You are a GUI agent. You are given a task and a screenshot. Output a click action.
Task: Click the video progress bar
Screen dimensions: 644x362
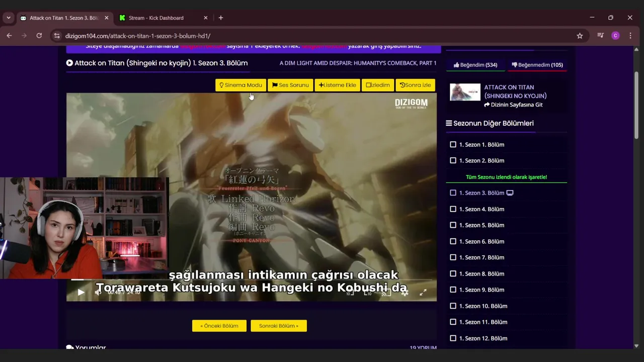[x=252, y=280]
